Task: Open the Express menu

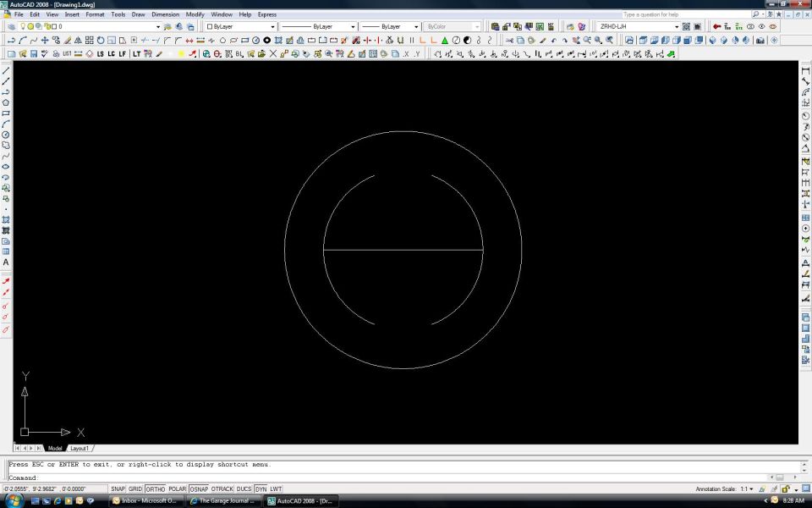Action: (x=267, y=14)
